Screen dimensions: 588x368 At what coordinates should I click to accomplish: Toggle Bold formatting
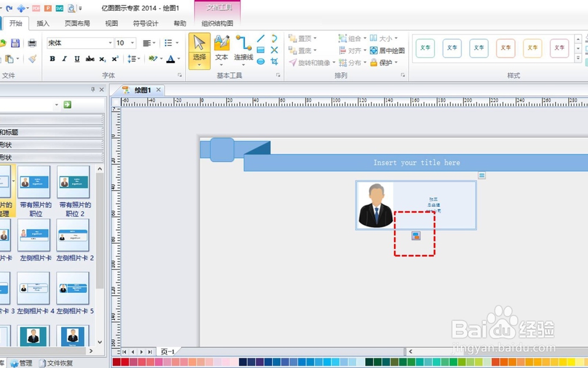[x=52, y=59]
